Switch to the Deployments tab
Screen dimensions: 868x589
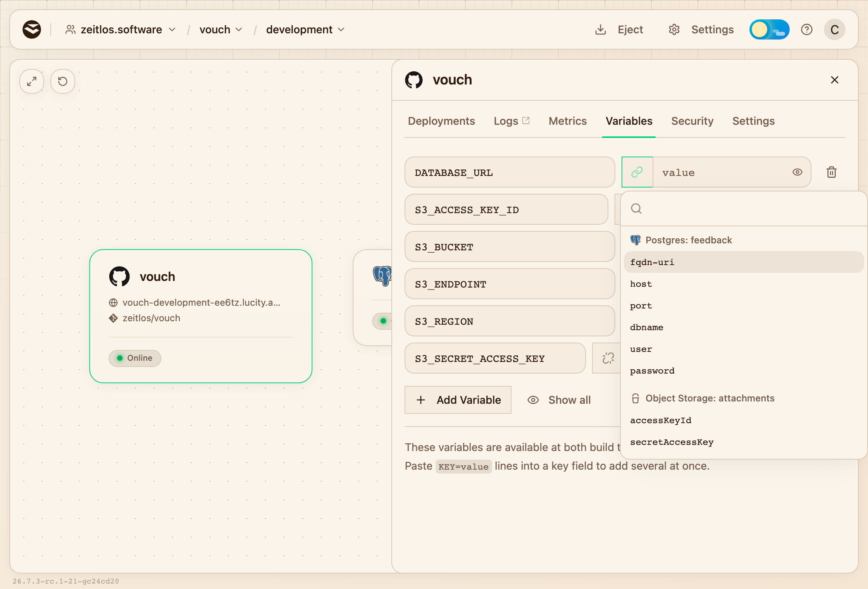click(441, 121)
